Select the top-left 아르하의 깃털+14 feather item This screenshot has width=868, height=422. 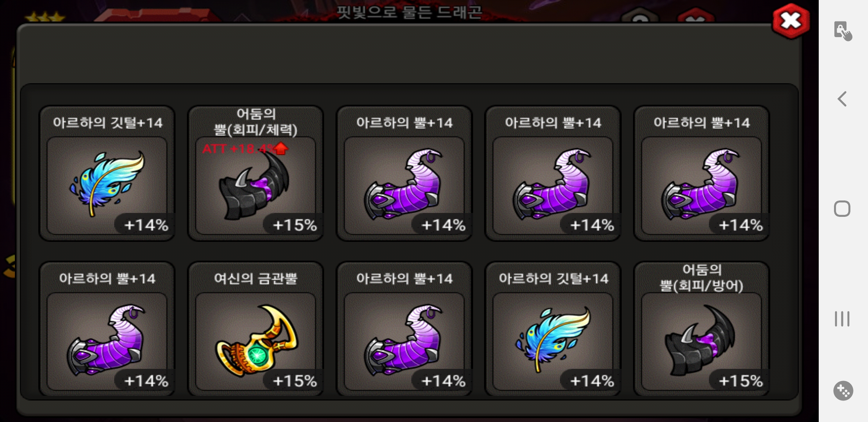click(x=107, y=173)
